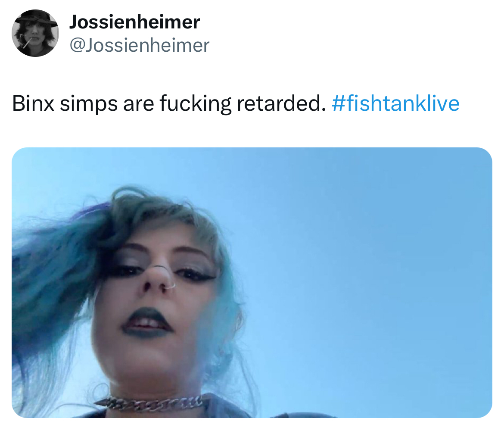Click the hat in the profile avatar

point(35,19)
